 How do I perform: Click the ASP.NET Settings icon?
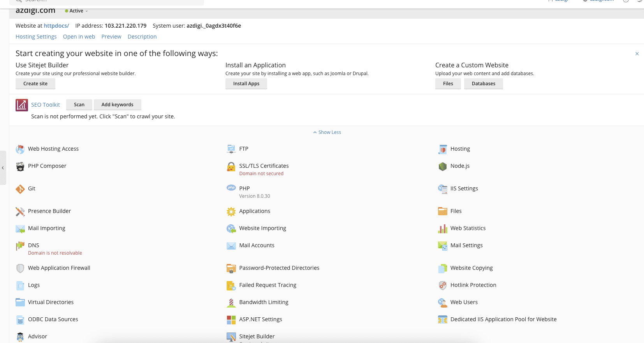[231, 320]
